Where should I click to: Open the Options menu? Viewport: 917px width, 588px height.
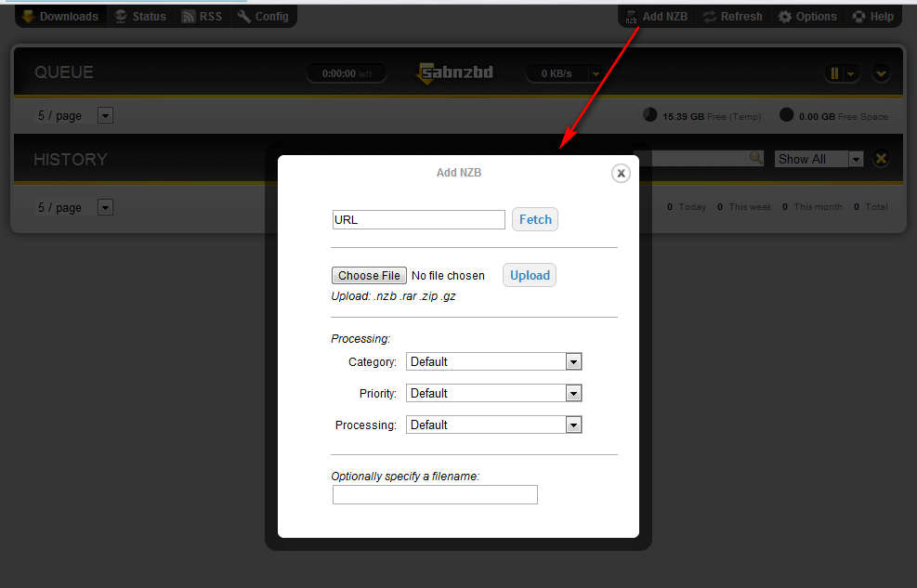point(807,17)
